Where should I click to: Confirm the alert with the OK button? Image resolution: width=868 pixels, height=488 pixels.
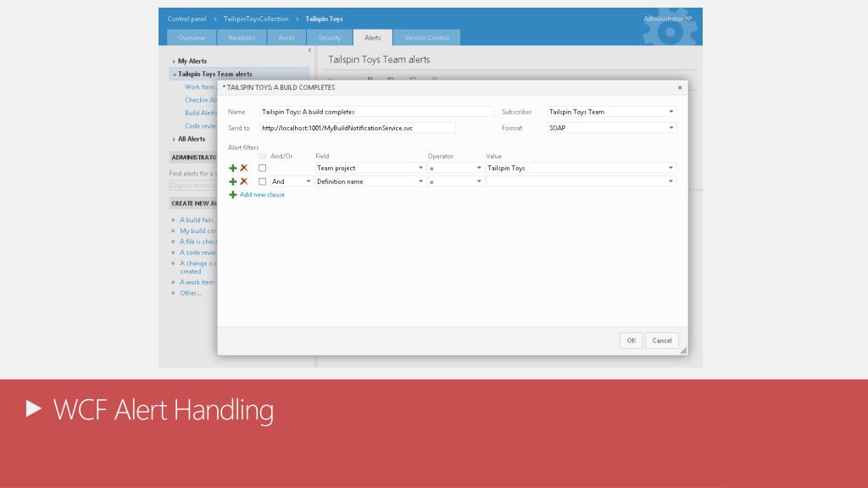tap(631, 341)
